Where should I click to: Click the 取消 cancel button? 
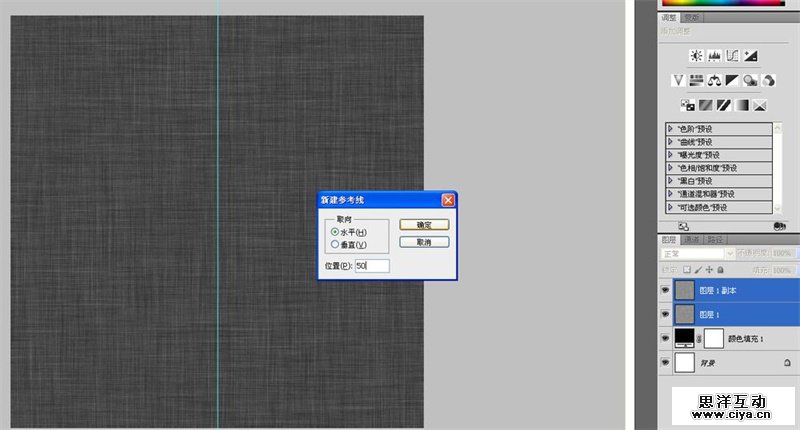coord(424,242)
